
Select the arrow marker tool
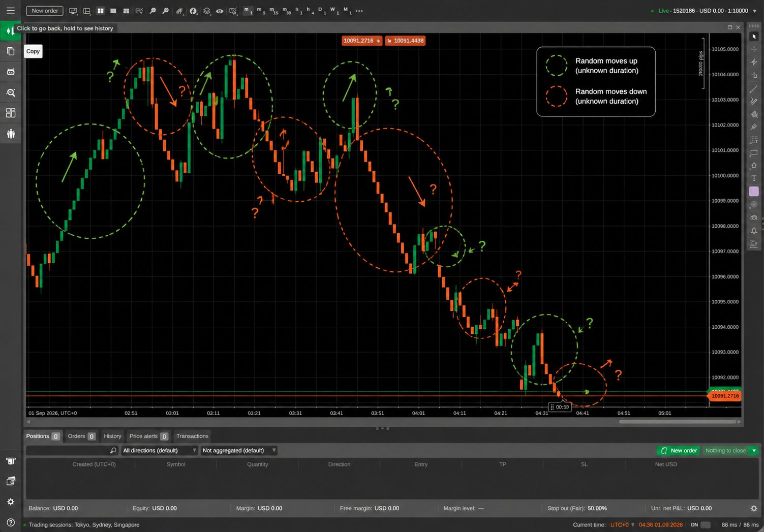click(754, 166)
